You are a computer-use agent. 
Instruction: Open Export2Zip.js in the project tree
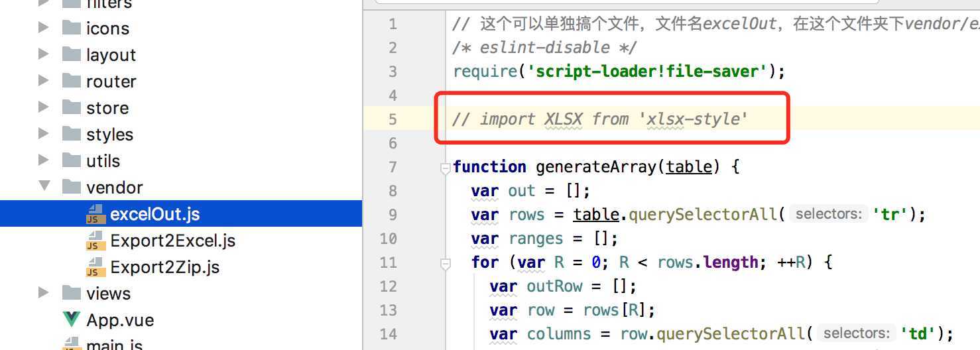tap(165, 267)
